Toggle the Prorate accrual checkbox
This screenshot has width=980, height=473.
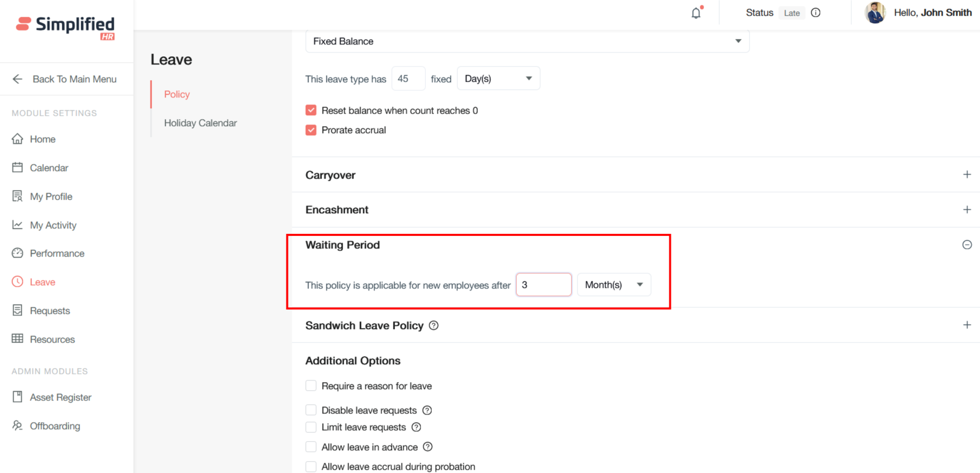tap(311, 130)
